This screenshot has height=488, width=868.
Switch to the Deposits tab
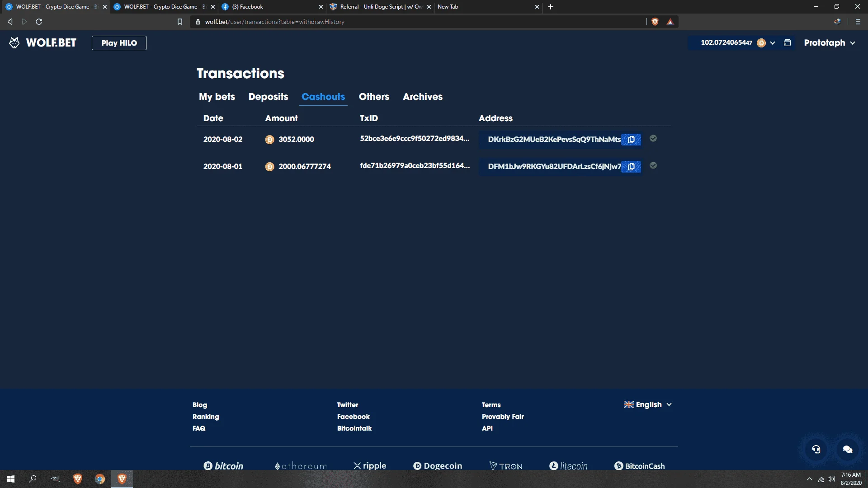click(x=268, y=97)
